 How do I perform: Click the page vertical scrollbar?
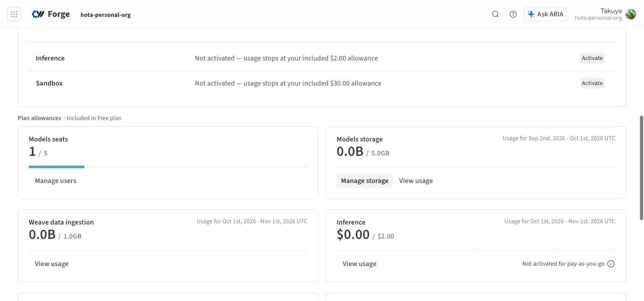click(641, 168)
